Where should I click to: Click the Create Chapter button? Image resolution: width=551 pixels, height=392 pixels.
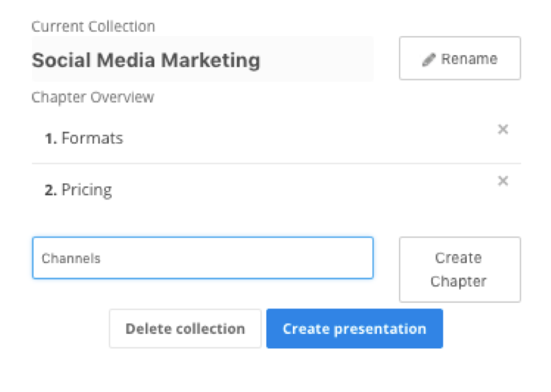pyautogui.click(x=460, y=270)
